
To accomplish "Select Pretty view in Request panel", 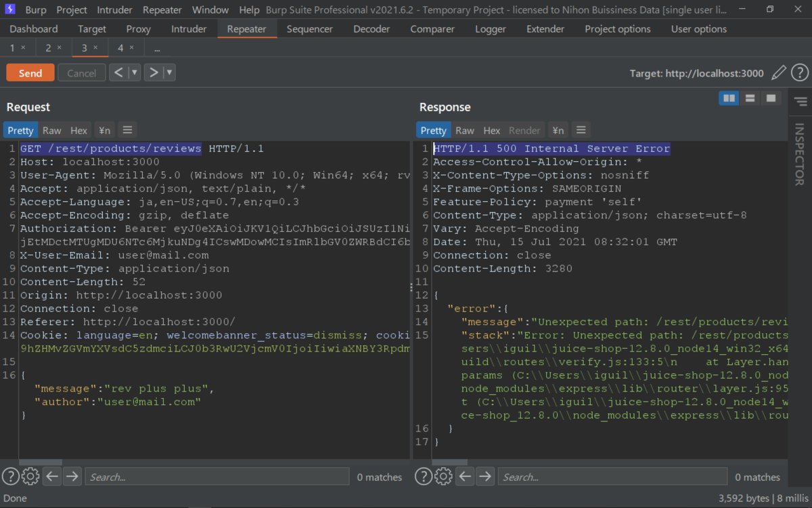I will click(x=20, y=130).
